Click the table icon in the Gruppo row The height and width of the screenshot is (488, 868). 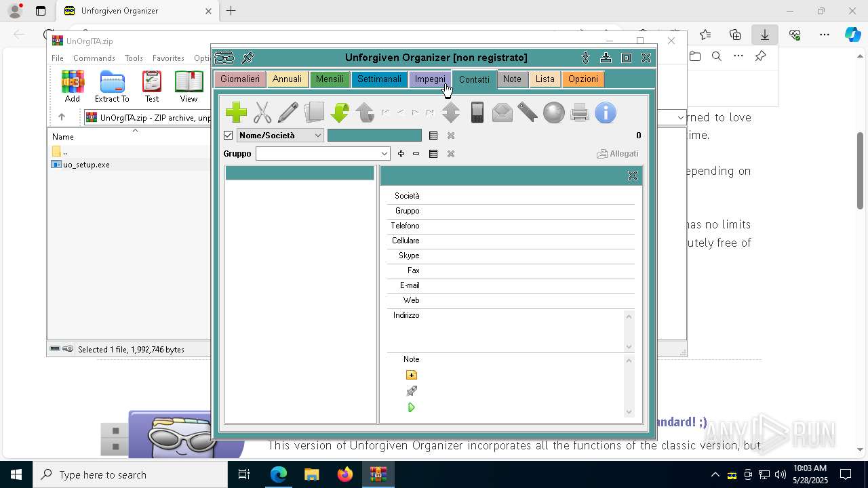pos(433,154)
